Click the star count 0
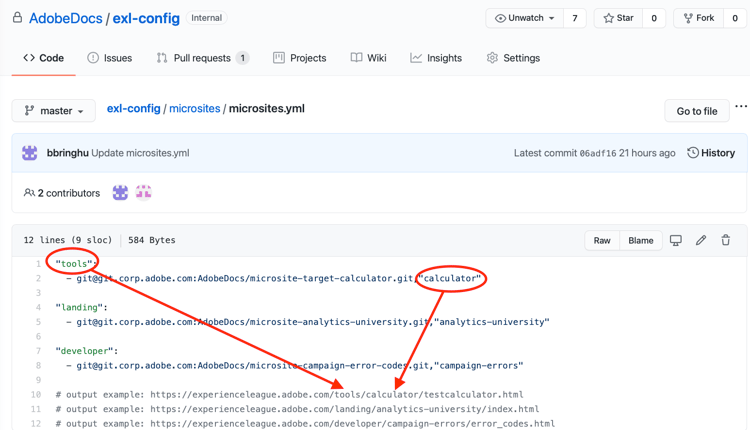750x430 pixels. 654,18
